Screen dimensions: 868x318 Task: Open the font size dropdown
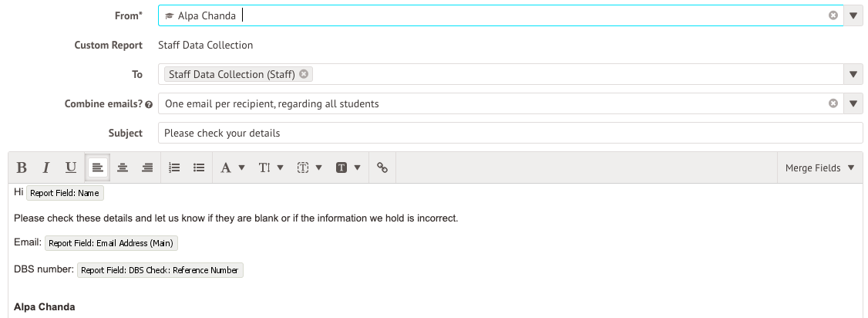tap(271, 167)
